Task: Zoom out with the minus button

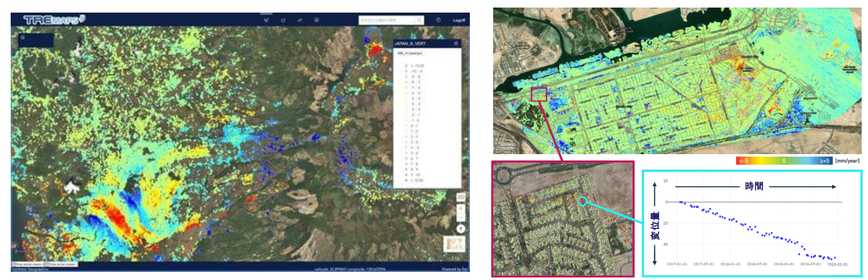Action: tap(461, 216)
